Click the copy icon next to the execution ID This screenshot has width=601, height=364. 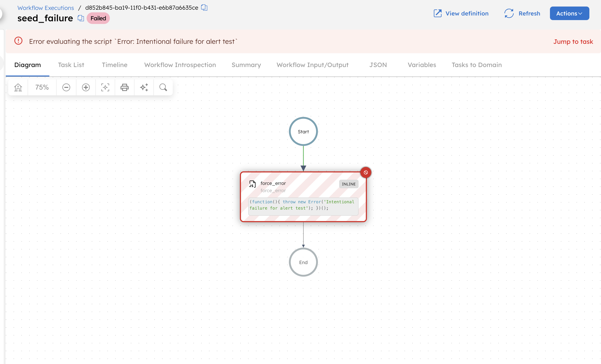pyautogui.click(x=204, y=8)
